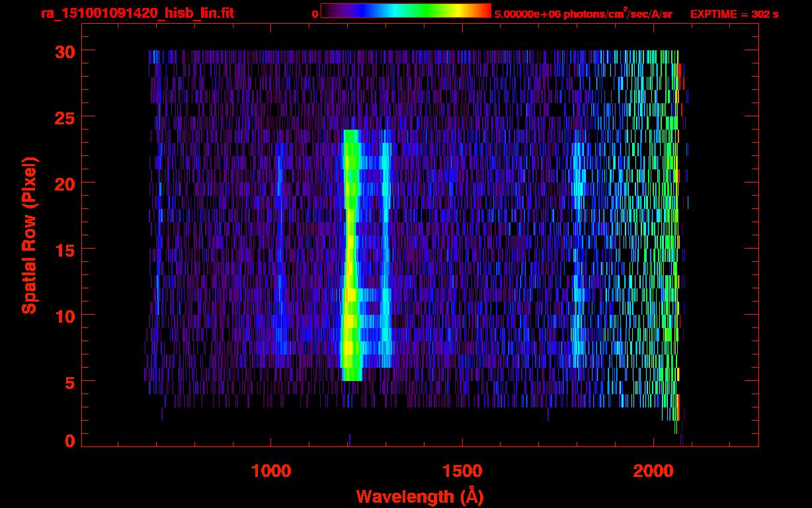Viewport: 812px width, 508px height.
Task: Click the y-axis tick label 30
Action: click(x=65, y=51)
